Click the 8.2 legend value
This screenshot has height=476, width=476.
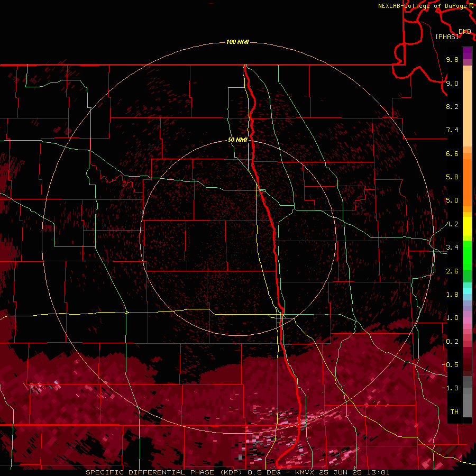point(452,106)
